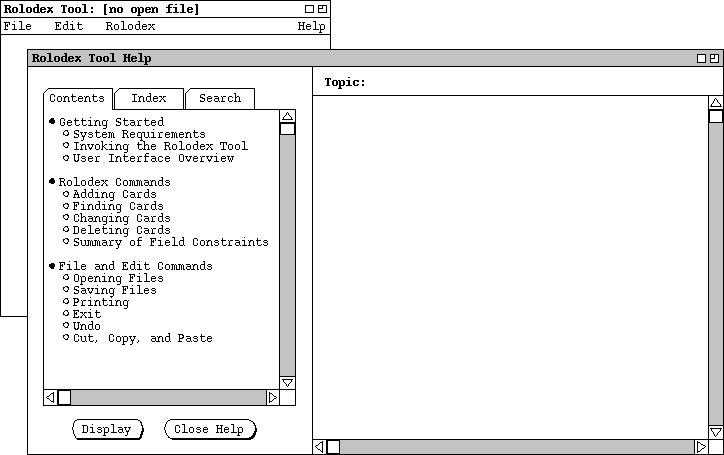Viewport: 724px width, 455px height.
Task: Click the contents list vertical scrollbar thumb
Action: click(x=287, y=129)
